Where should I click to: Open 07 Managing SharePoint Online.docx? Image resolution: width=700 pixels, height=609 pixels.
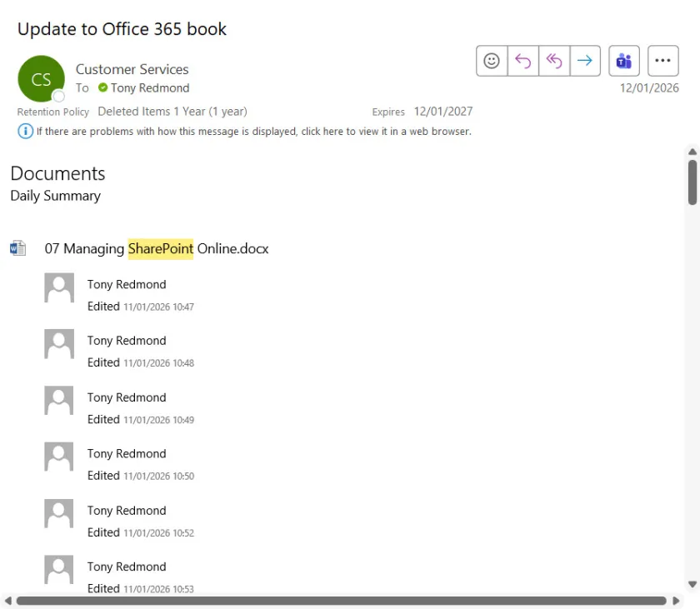pyautogui.click(x=157, y=248)
